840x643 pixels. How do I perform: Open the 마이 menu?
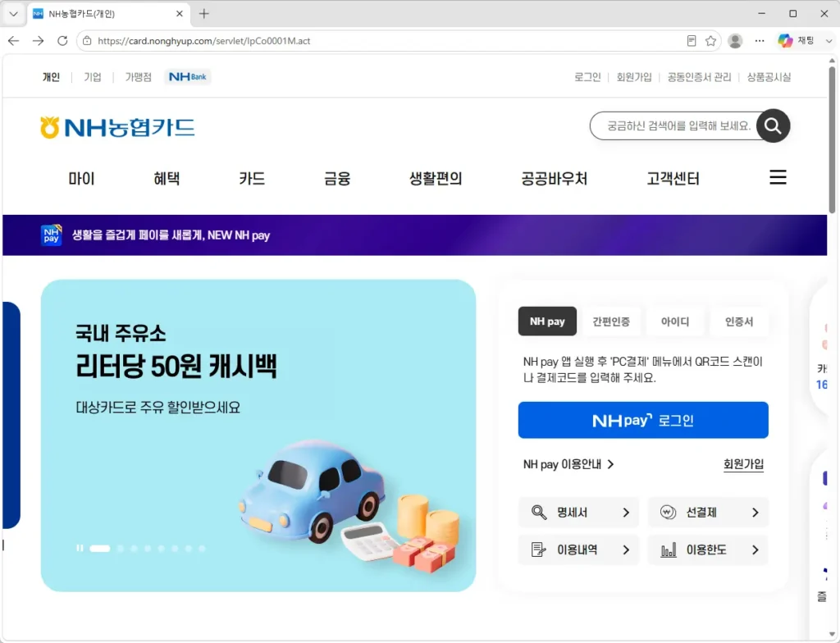(x=81, y=179)
